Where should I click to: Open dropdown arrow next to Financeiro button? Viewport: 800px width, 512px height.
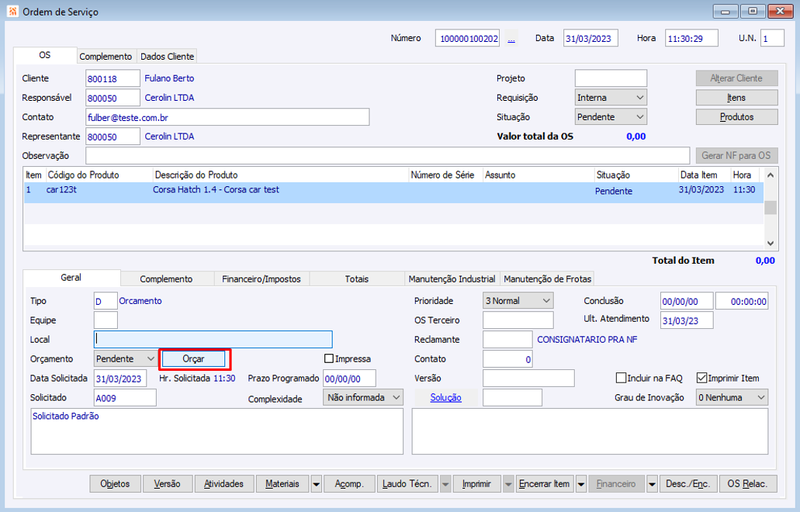click(652, 484)
